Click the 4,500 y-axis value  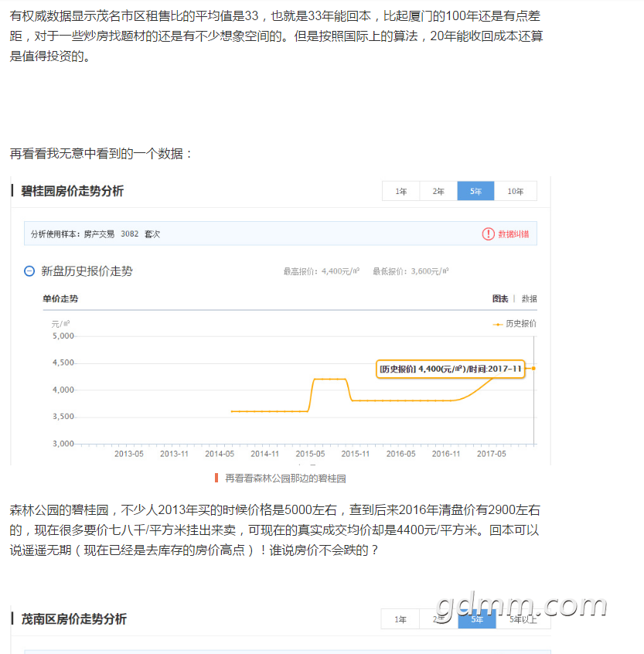[x=63, y=363]
